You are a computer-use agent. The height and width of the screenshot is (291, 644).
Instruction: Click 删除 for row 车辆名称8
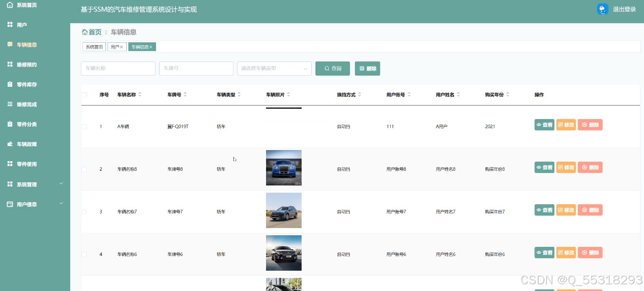[590, 168]
